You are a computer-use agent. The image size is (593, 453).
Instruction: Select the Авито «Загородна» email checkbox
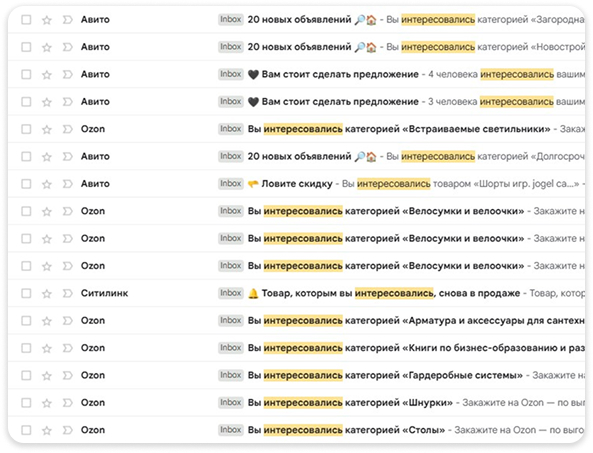[x=26, y=20]
